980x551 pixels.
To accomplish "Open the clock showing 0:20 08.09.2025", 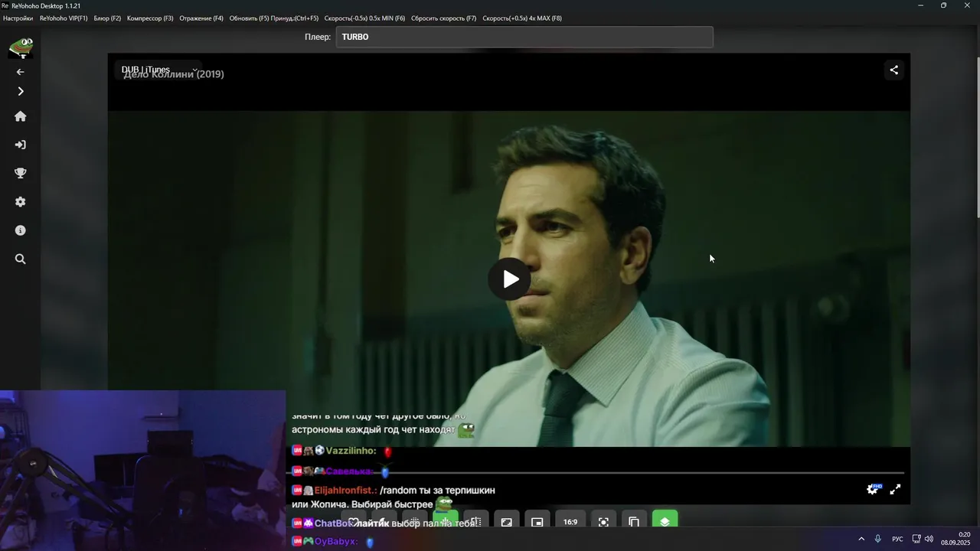I will click(x=956, y=538).
